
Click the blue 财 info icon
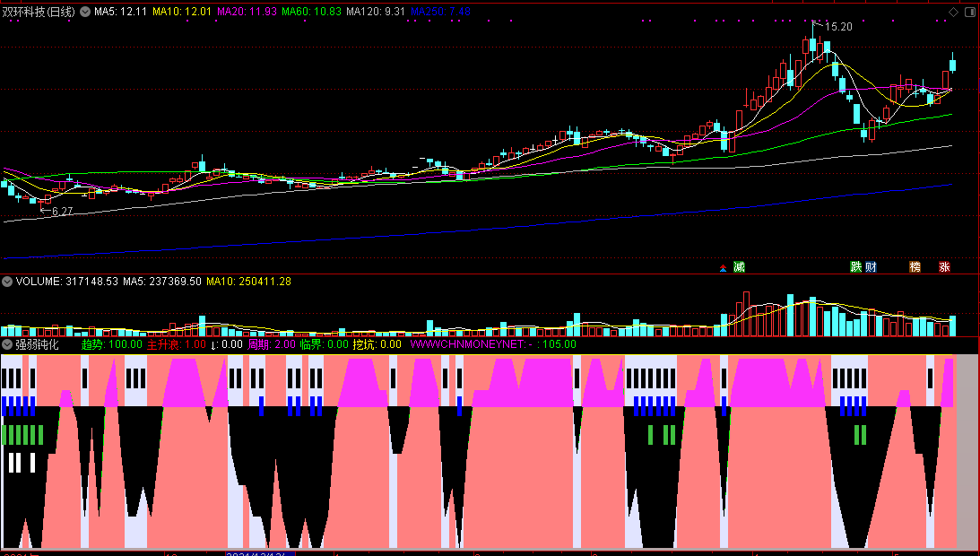coord(871,267)
